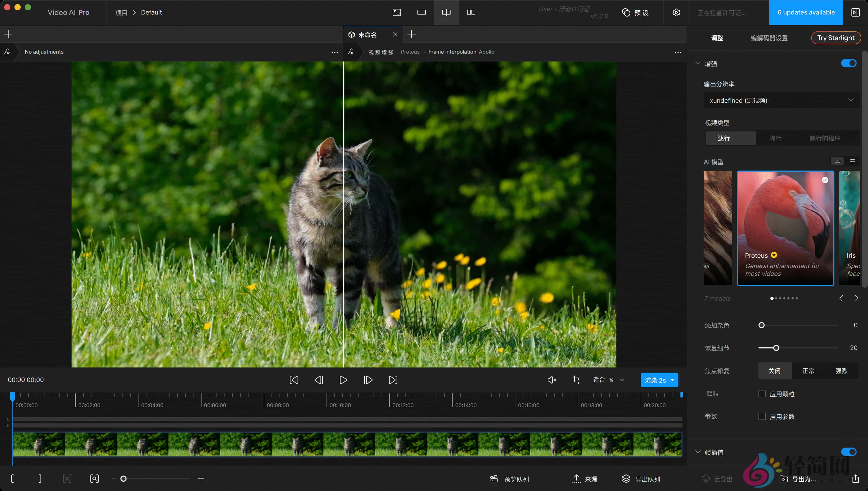Viewport: 868px width, 491px height.
Task: Click the Try Starlight button
Action: pyautogui.click(x=836, y=37)
